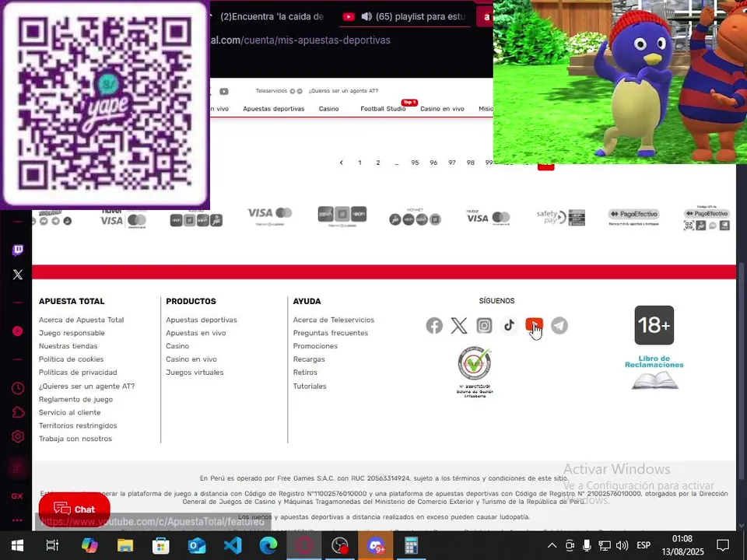Open History from the sidebar clock icon
This screenshot has height=560, width=747.
pyautogui.click(x=18, y=388)
